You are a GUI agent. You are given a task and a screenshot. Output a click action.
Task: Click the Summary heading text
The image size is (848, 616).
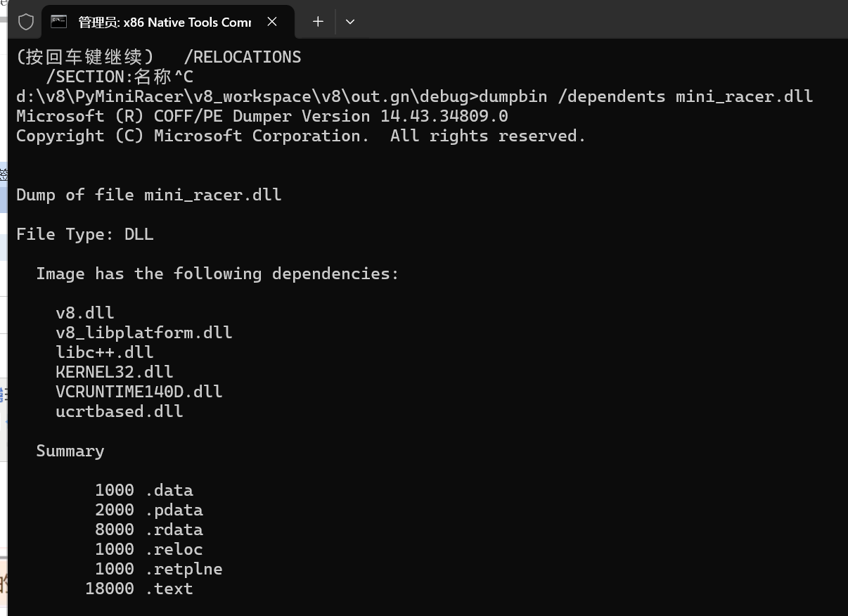pyautogui.click(x=70, y=451)
